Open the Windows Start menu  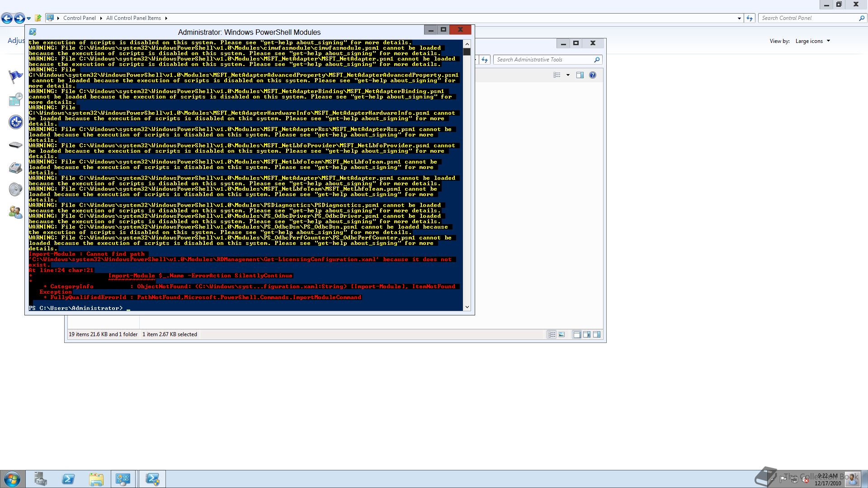pyautogui.click(x=12, y=479)
